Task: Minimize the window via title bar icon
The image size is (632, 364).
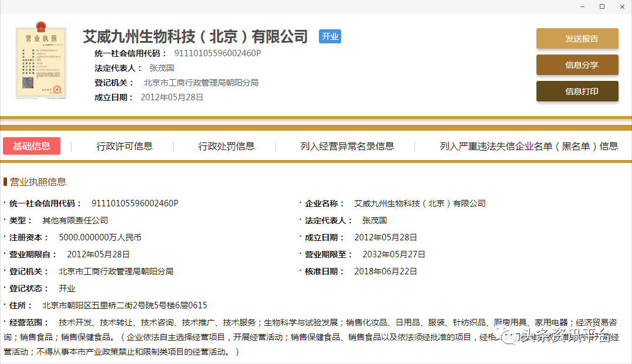Action: [582, 6]
